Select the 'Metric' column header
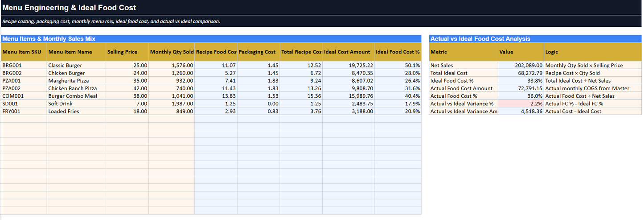Image resolution: width=644 pixels, height=220 pixels. tap(464, 52)
